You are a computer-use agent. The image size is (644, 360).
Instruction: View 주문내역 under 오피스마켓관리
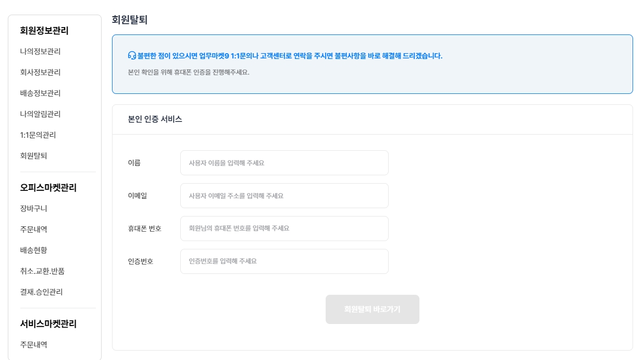click(x=33, y=229)
